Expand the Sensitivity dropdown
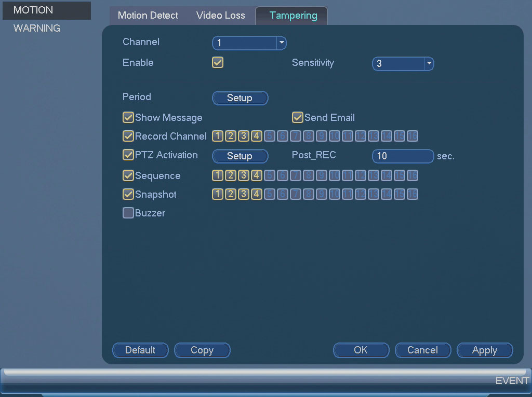Image resolution: width=532 pixels, height=397 pixels. coord(403,64)
